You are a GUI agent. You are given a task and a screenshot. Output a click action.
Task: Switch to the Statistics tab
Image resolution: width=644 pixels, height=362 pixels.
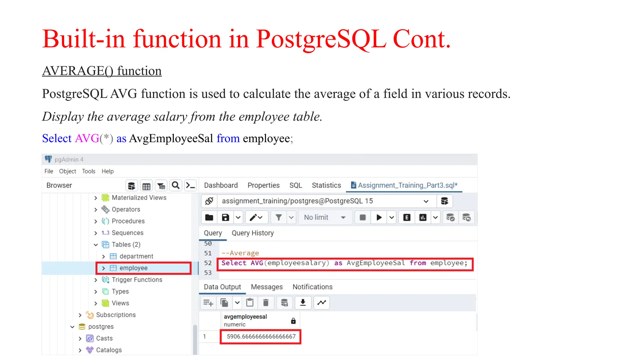[x=326, y=185]
